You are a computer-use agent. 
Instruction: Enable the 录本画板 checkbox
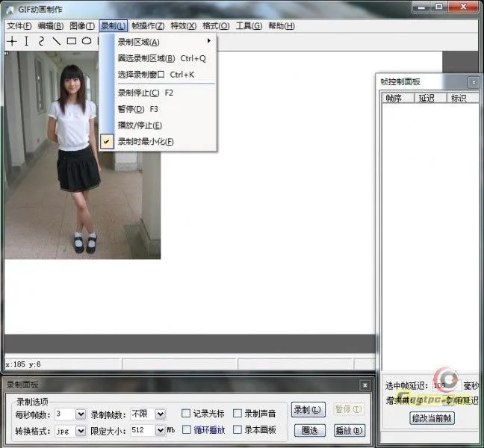click(237, 429)
